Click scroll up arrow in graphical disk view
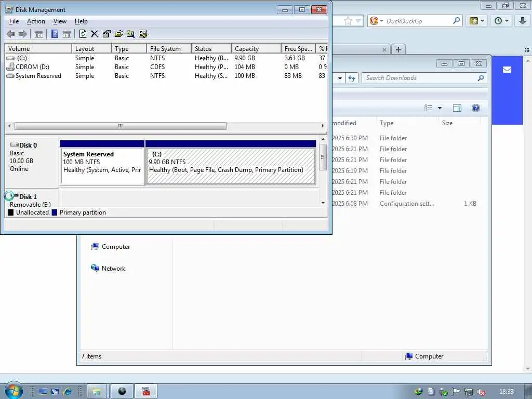Screen dimensions: 532x399 [323, 139]
